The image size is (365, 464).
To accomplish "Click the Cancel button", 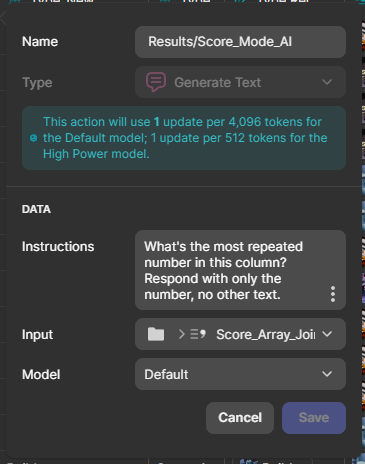I will (x=240, y=418).
